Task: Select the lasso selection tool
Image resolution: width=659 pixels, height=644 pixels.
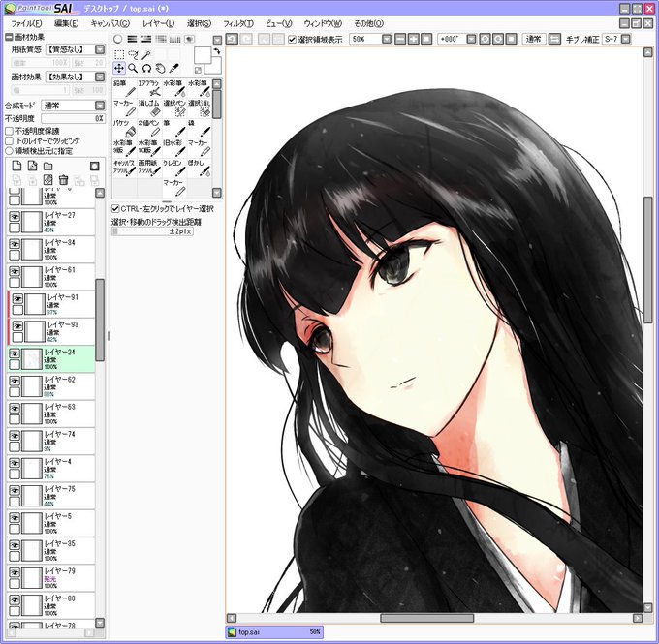Action: click(x=133, y=54)
